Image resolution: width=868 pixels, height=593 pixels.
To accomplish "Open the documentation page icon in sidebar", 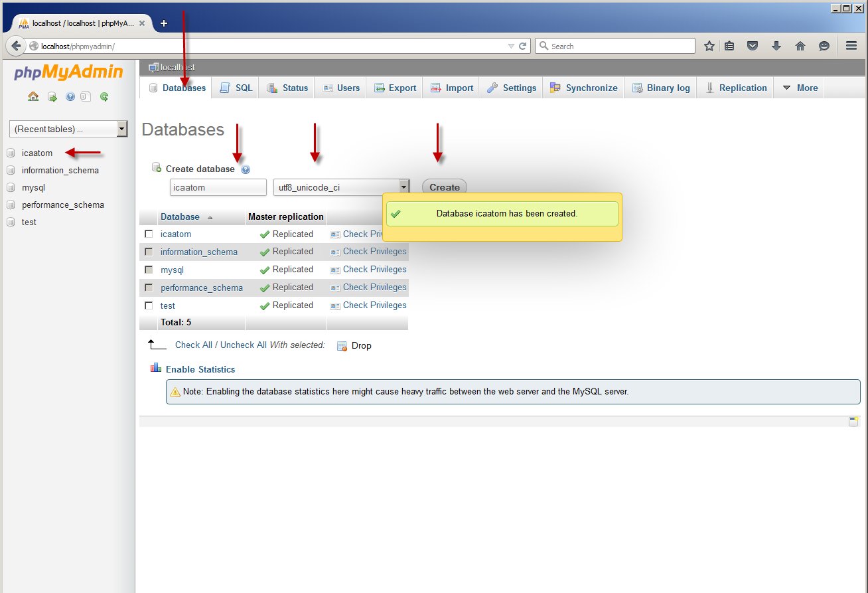I will pyautogui.click(x=85, y=96).
